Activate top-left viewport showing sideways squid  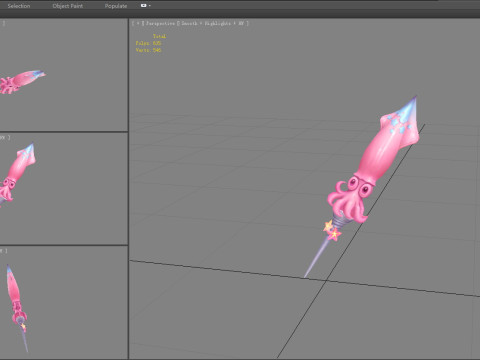click(x=64, y=75)
